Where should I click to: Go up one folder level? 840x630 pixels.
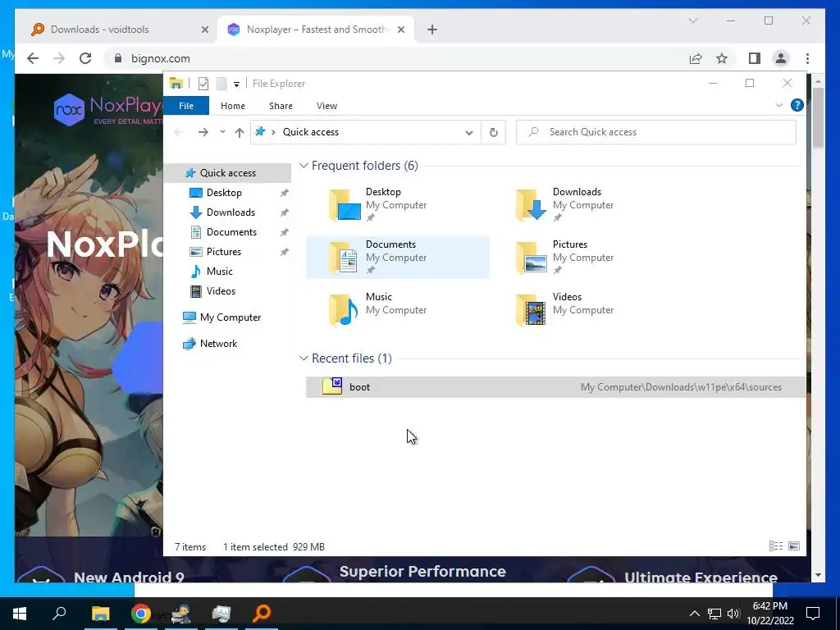point(239,132)
